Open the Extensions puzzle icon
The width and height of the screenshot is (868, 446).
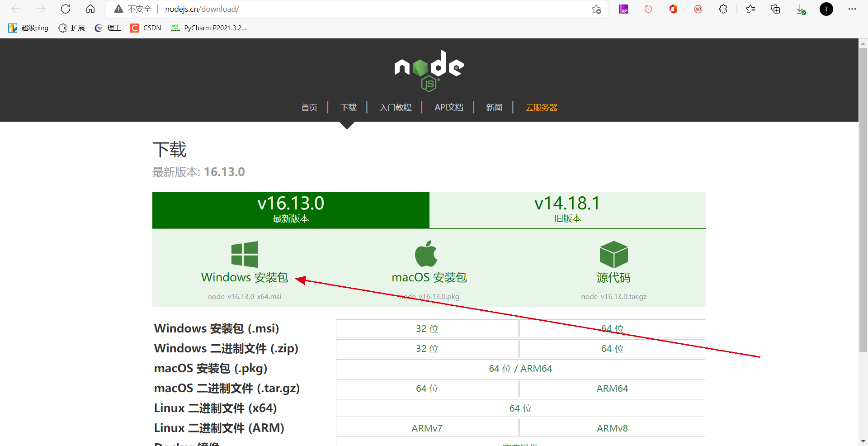[x=723, y=9]
